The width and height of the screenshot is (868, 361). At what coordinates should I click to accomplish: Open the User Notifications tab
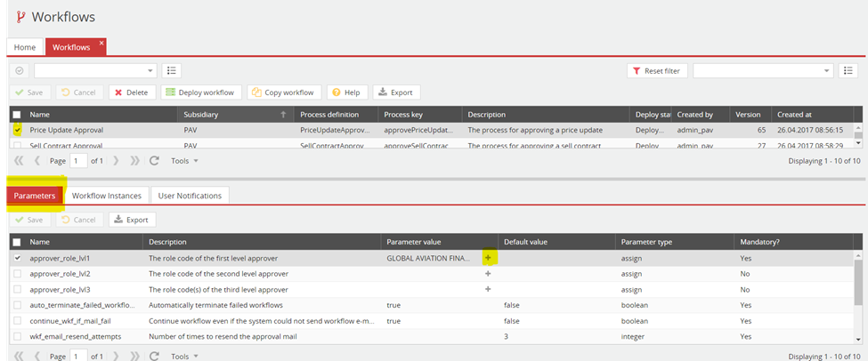190,195
